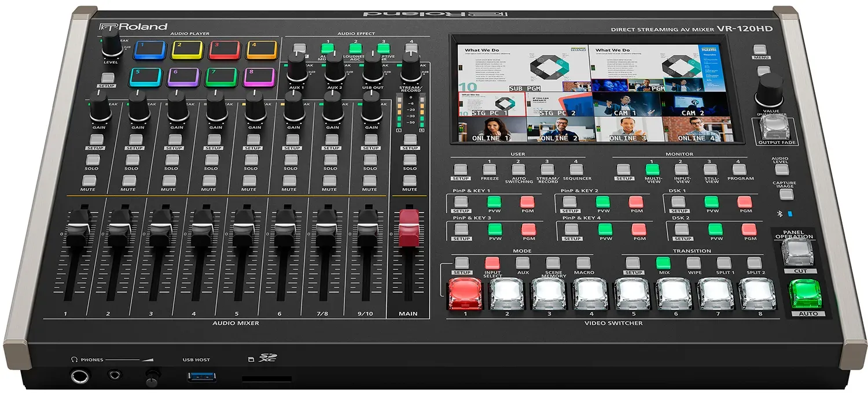Image resolution: width=868 pixels, height=393 pixels.
Task: Trigger cyan audio player pad 5
Action: pyautogui.click(x=145, y=77)
